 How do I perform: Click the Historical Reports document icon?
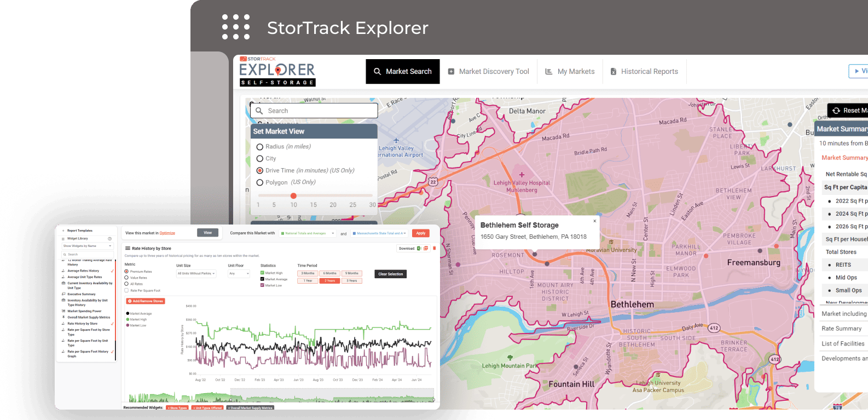pyautogui.click(x=614, y=72)
